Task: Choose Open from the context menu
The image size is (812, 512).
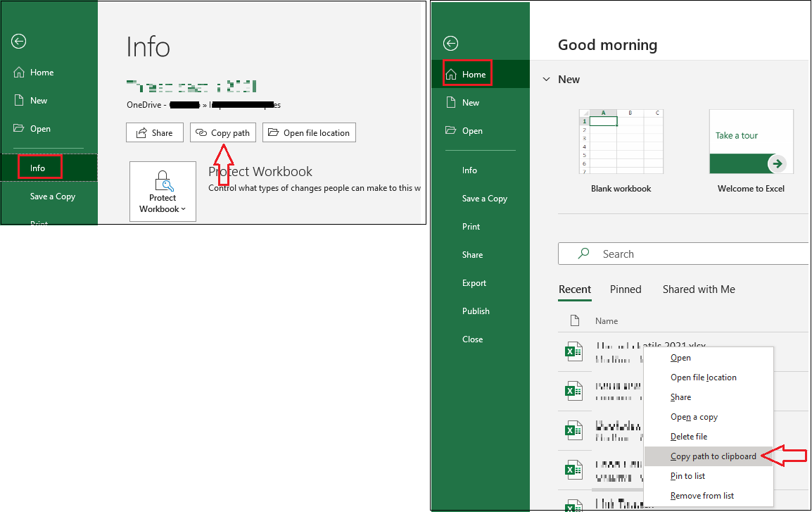Action: tap(709, 358)
